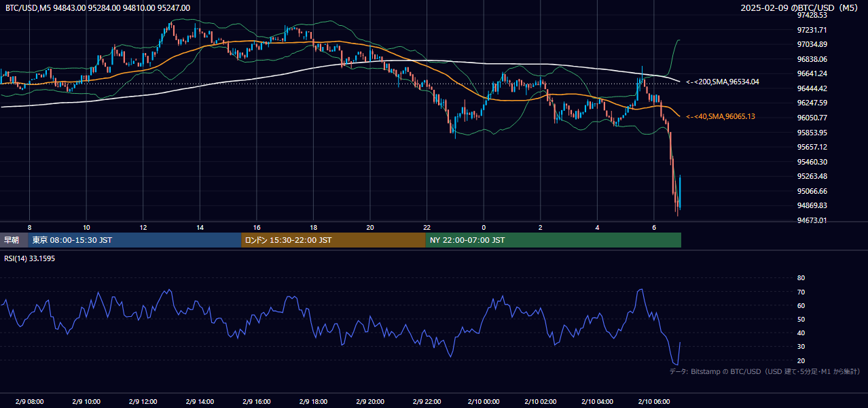The image size is (868, 408).
Task: Click the bottom time label 2/9 16:00
Action: (x=257, y=401)
